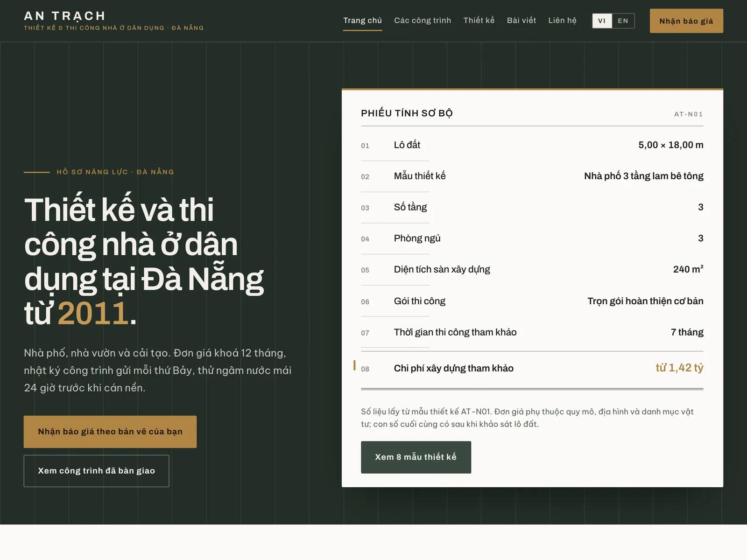
Task: Navigate to Liên hệ page
Action: (562, 21)
